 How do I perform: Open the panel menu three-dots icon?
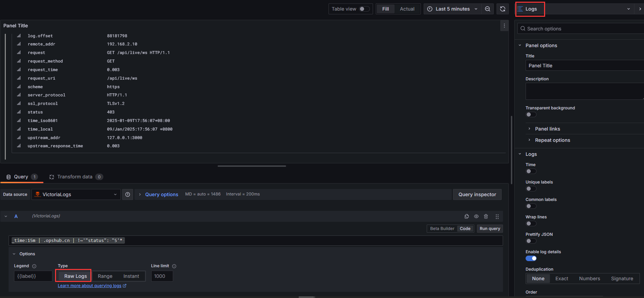pyautogui.click(x=504, y=26)
